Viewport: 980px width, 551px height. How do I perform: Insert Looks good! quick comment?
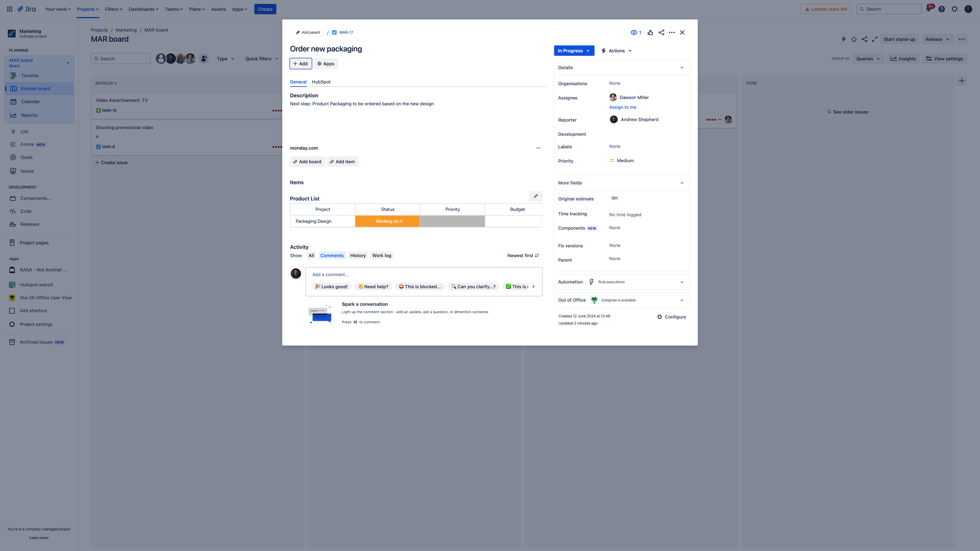point(331,287)
